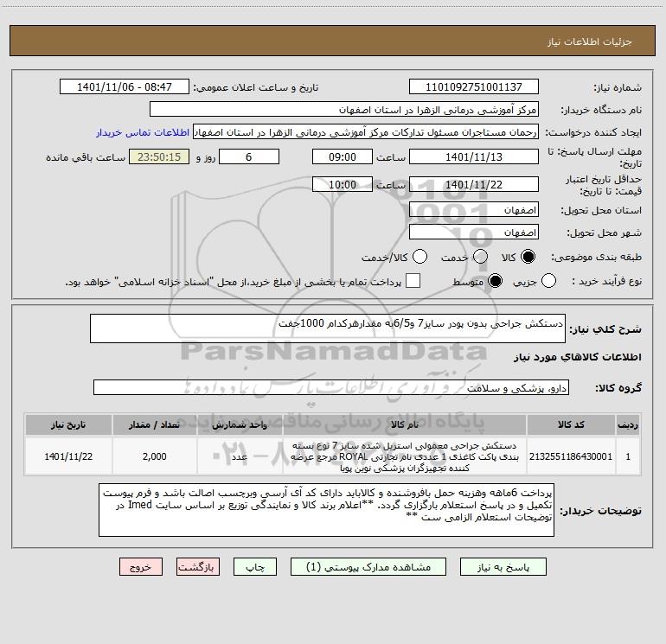The image size is (666, 644).
Task: Select the متوسط purchase type radio
Action: [495, 281]
